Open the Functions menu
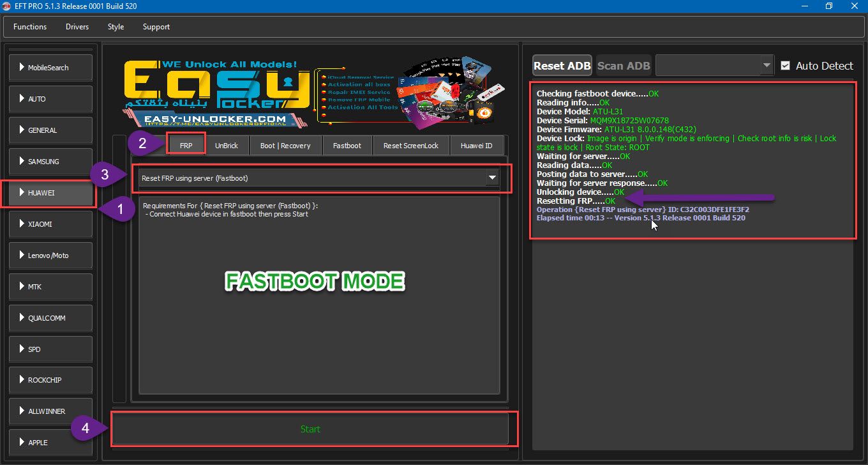 pos(30,27)
